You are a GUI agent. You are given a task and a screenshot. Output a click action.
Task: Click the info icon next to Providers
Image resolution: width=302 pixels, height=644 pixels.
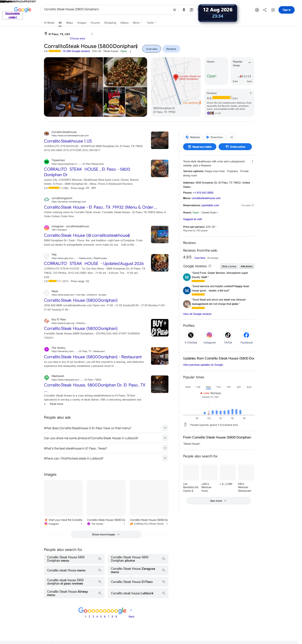point(253,205)
